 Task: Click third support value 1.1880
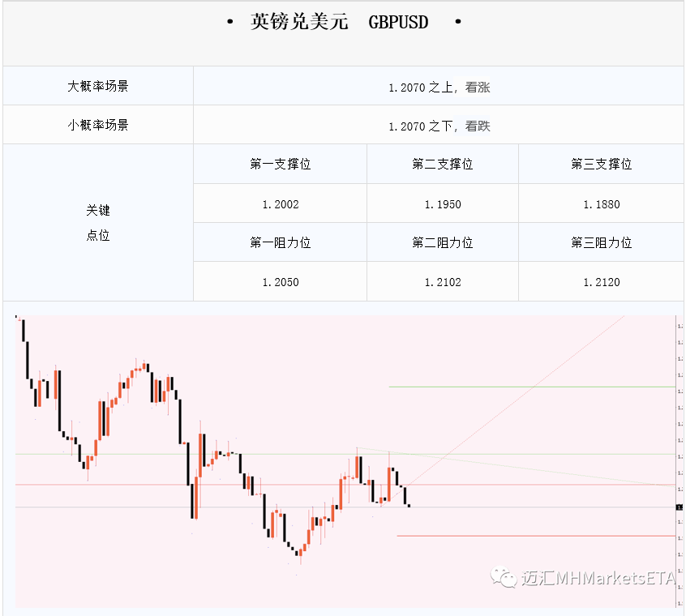coord(602,203)
